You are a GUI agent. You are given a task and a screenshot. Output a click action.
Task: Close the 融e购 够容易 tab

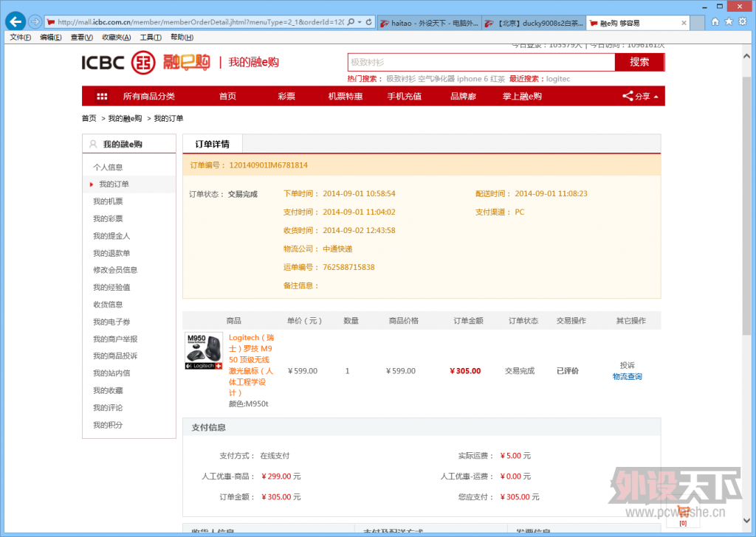(684, 23)
